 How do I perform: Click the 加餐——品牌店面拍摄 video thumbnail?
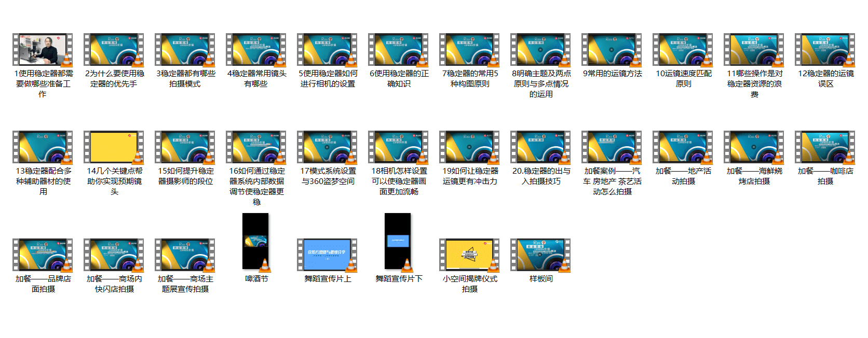[x=43, y=255]
